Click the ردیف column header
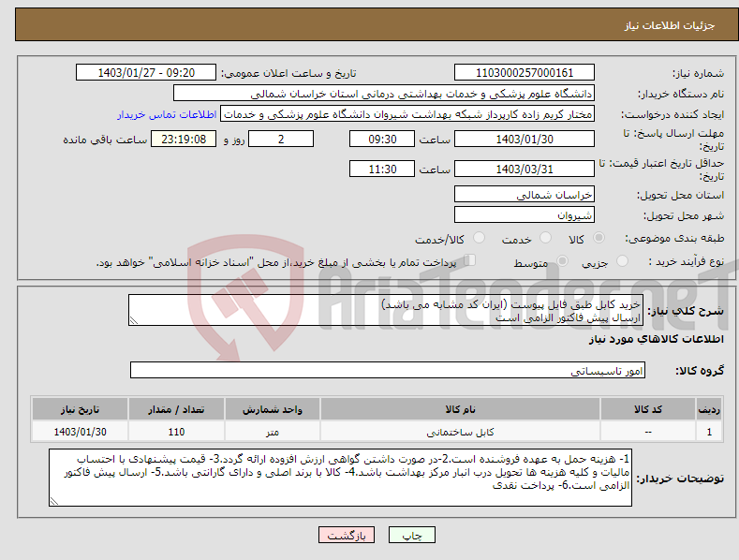 click(709, 409)
